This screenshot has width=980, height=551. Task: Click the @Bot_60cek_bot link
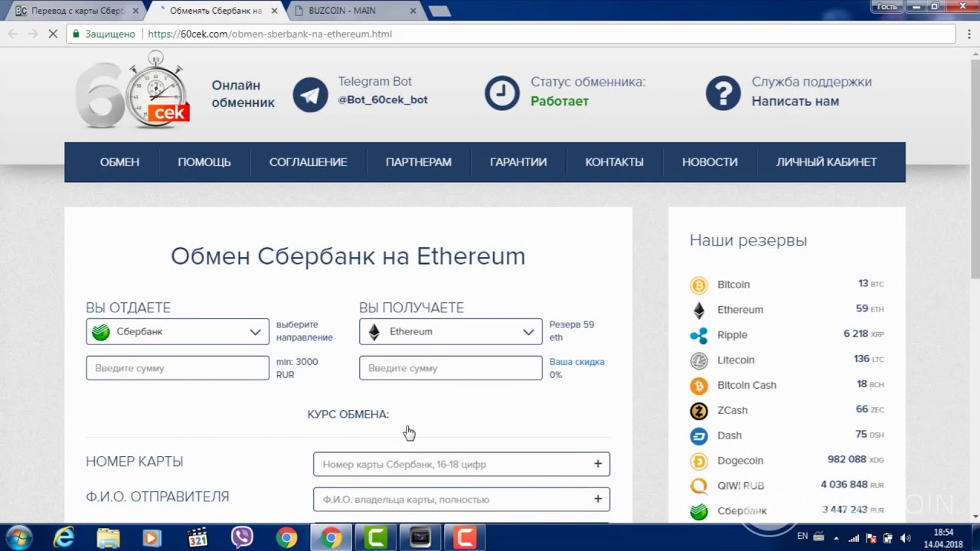(383, 99)
